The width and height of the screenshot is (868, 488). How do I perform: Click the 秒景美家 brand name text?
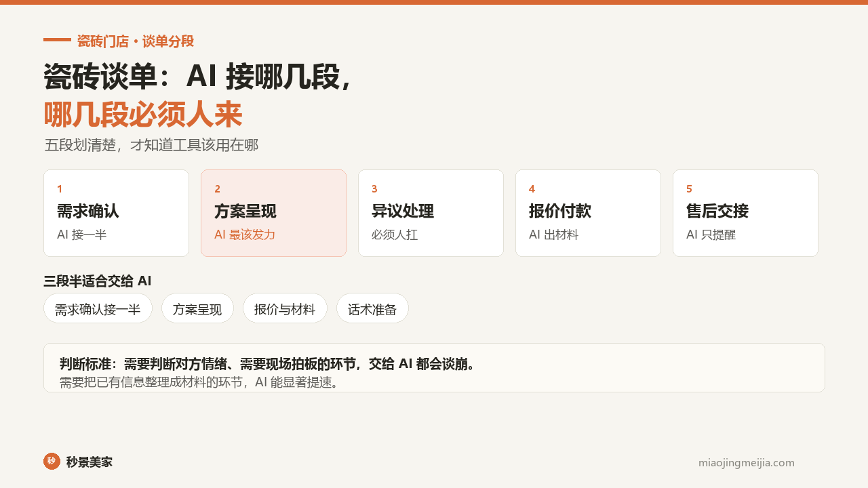[x=90, y=462]
